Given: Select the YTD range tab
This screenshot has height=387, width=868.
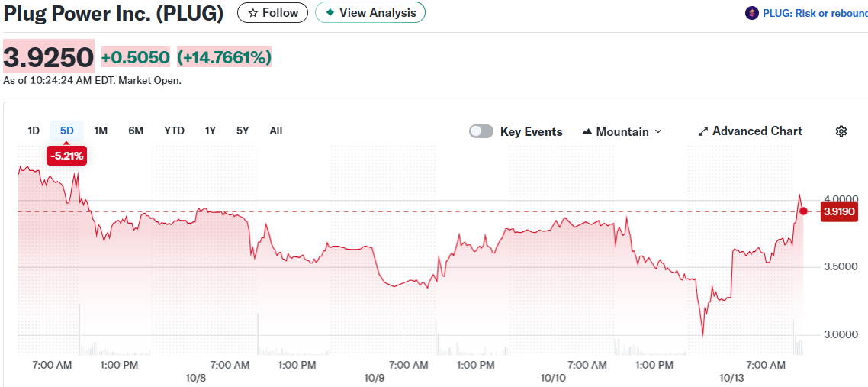Looking at the screenshot, I should [174, 131].
